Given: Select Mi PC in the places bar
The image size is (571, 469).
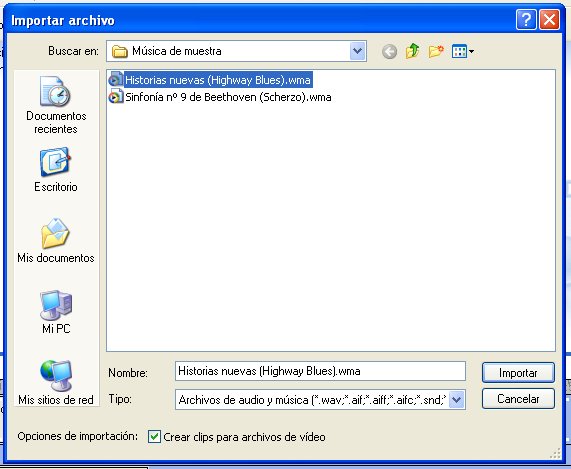Looking at the screenshot, I should (x=56, y=312).
